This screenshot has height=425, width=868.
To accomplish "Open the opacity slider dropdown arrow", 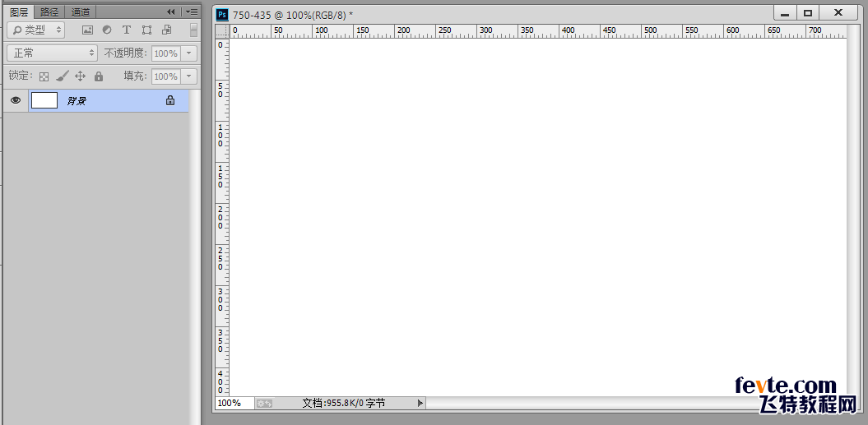I will [x=189, y=53].
